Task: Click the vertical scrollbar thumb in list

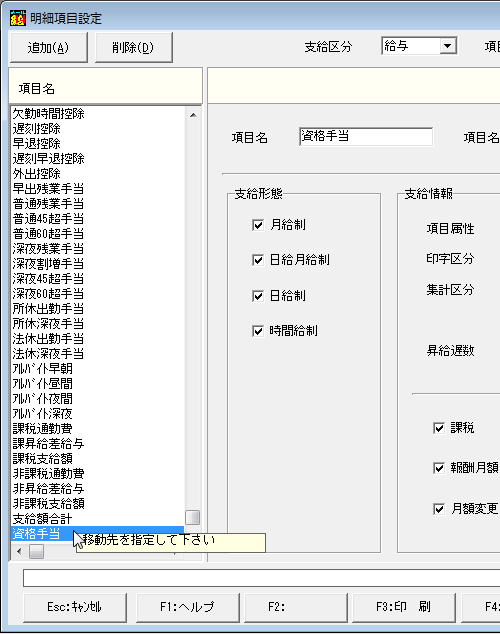Action: pos(192,517)
